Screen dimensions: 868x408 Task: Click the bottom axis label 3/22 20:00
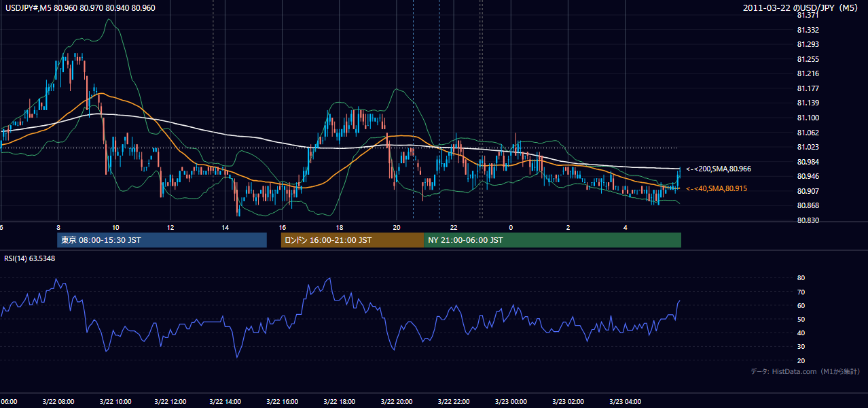[x=397, y=401]
